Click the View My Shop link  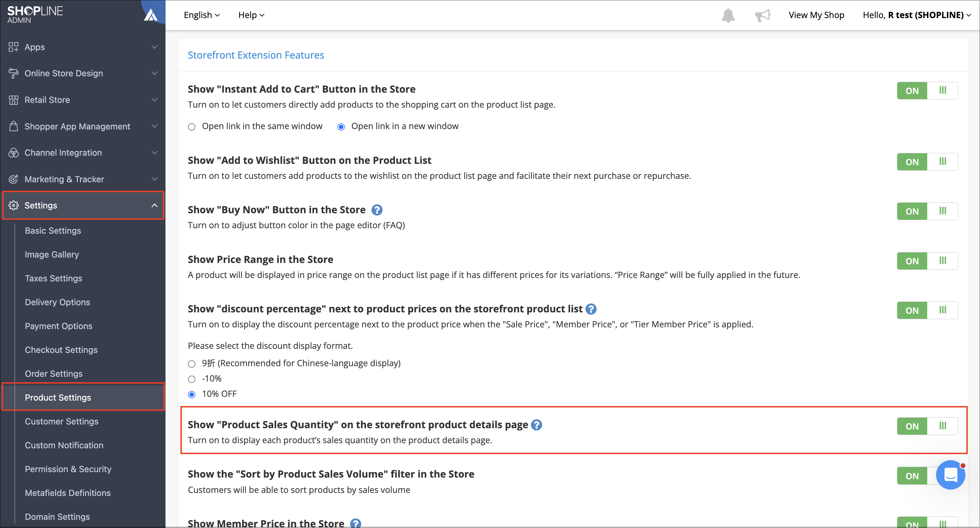(817, 15)
